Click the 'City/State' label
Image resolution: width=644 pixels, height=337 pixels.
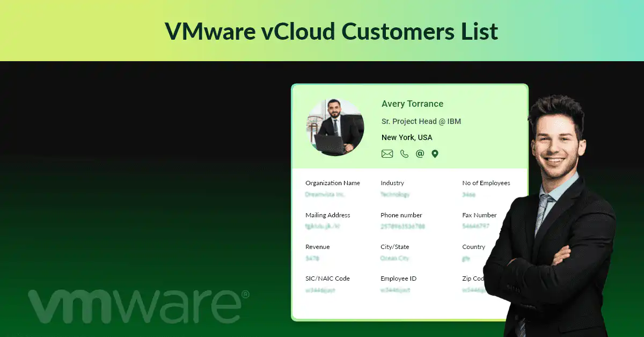[395, 247]
